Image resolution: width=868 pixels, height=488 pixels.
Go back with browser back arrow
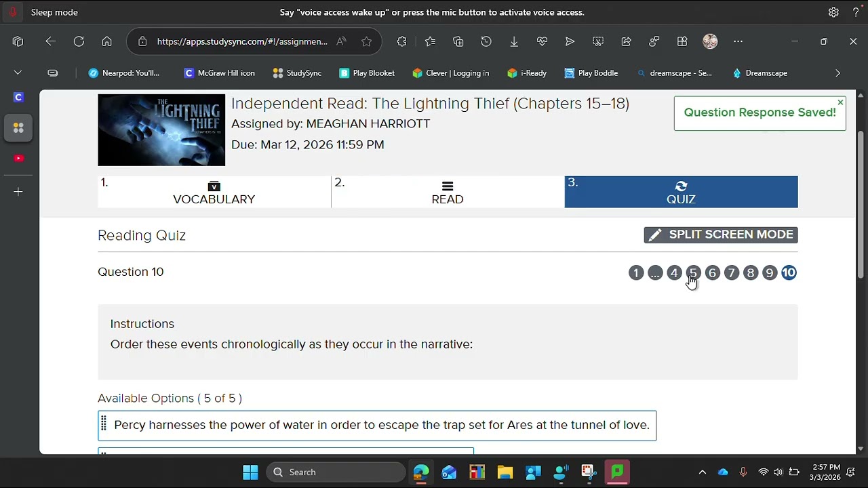[x=51, y=41]
